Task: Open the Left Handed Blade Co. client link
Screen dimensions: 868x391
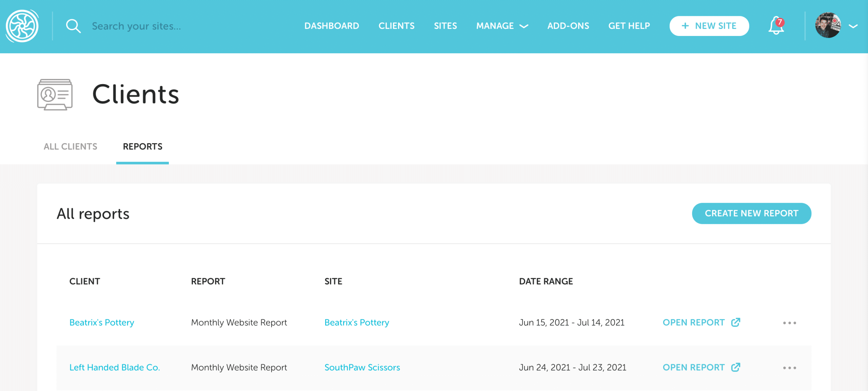Action: pos(115,367)
